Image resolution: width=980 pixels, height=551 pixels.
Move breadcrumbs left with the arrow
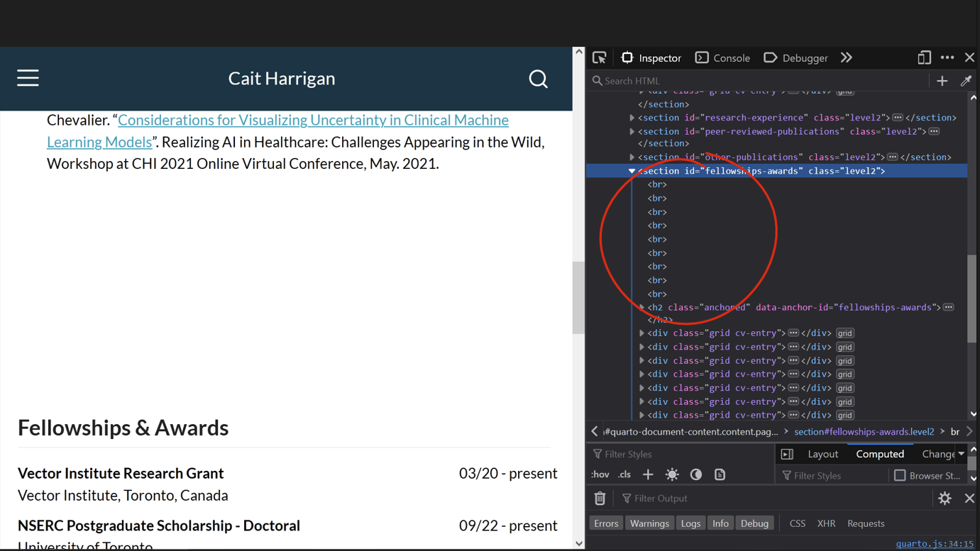(595, 431)
